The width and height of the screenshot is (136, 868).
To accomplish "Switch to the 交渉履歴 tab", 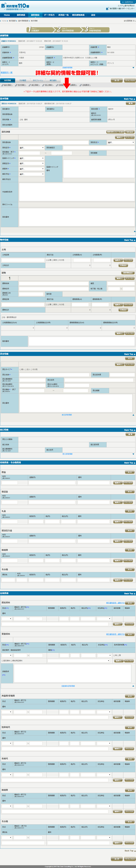I will pyautogui.click(x=23, y=81).
